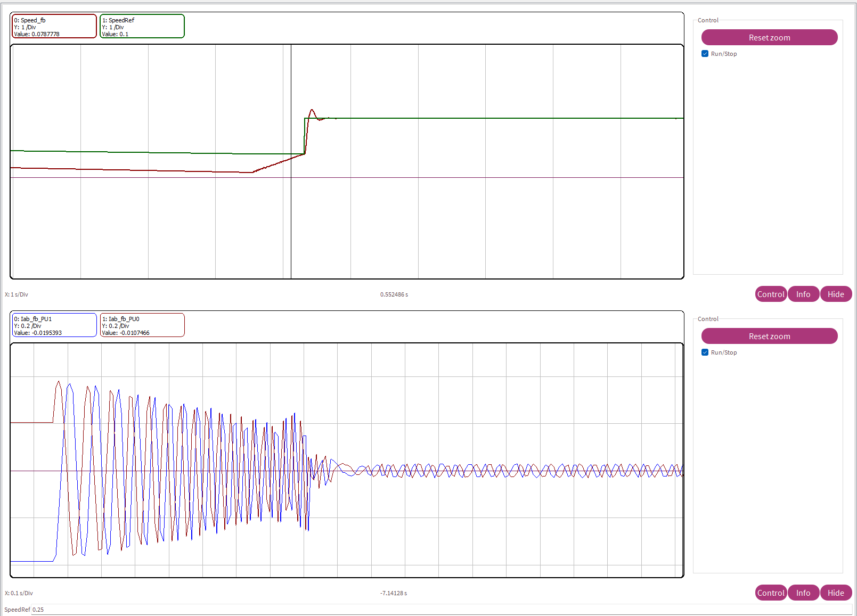Select the Iab_fb_PU0 channel legend box
This screenshot has height=616, width=857.
point(142,325)
